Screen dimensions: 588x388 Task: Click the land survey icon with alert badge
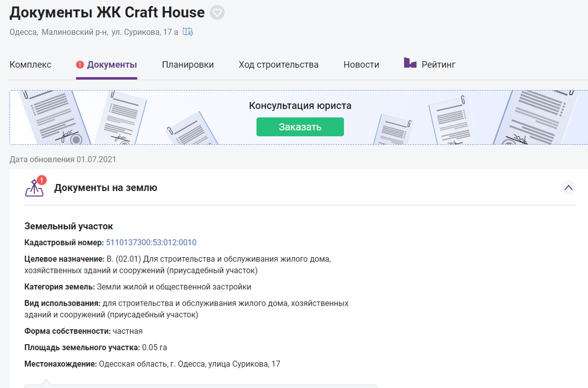(x=35, y=186)
